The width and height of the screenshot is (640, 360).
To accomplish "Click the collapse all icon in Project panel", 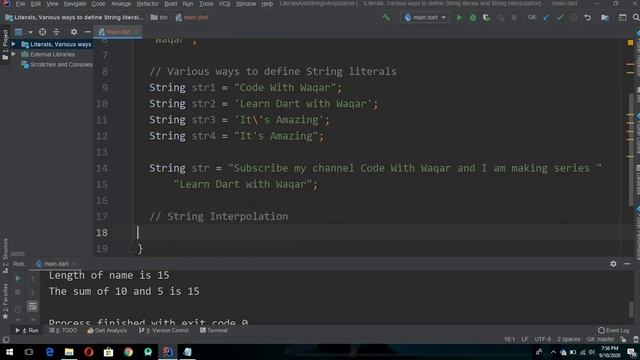I will point(56,32).
